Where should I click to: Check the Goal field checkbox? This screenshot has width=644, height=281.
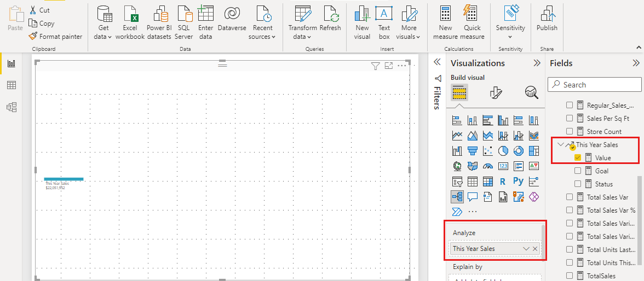(x=577, y=171)
